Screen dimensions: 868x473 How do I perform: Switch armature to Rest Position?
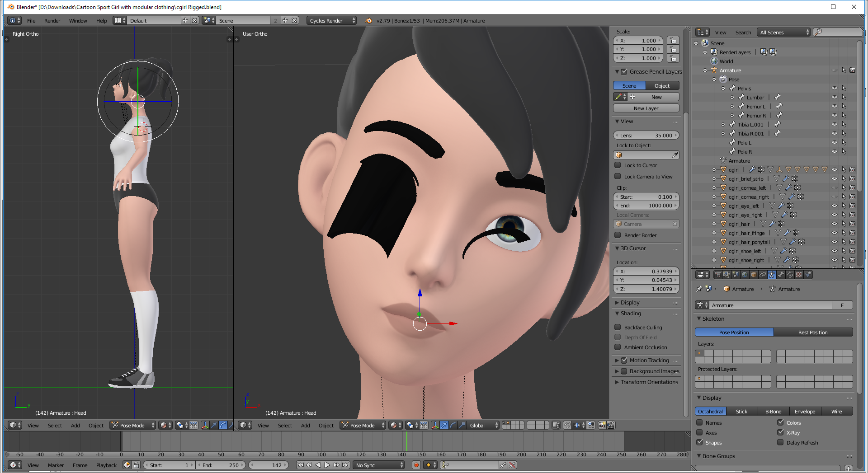pyautogui.click(x=813, y=333)
